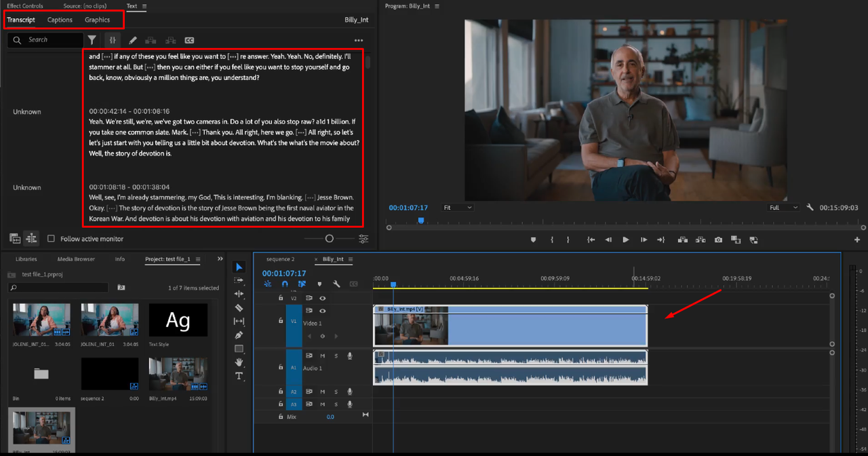
Task: Select the Track Select Forward tool
Action: [239, 280]
